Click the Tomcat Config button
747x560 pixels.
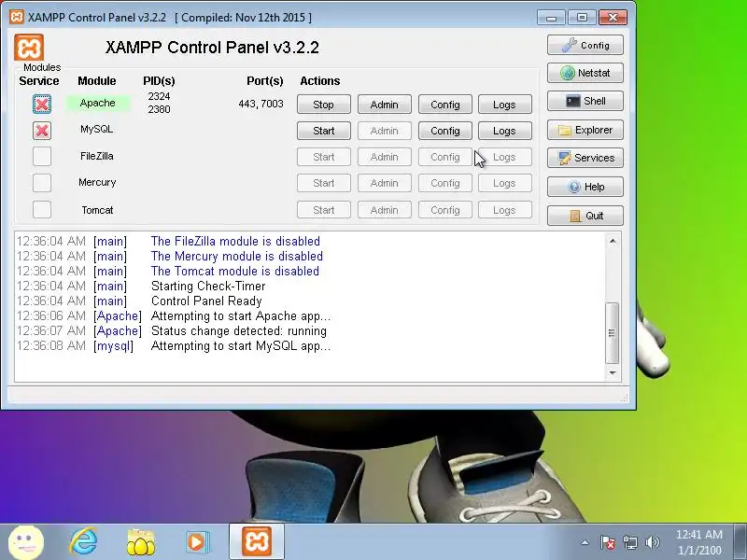tap(445, 210)
